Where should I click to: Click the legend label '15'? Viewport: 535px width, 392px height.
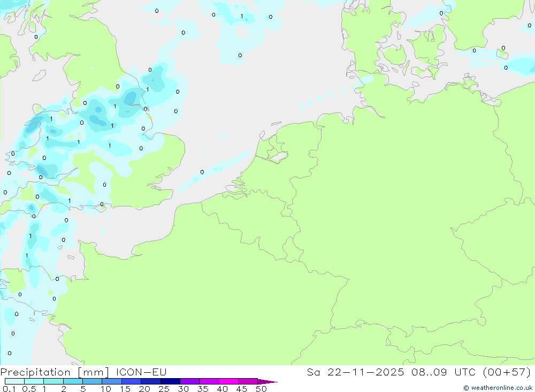pos(125,389)
